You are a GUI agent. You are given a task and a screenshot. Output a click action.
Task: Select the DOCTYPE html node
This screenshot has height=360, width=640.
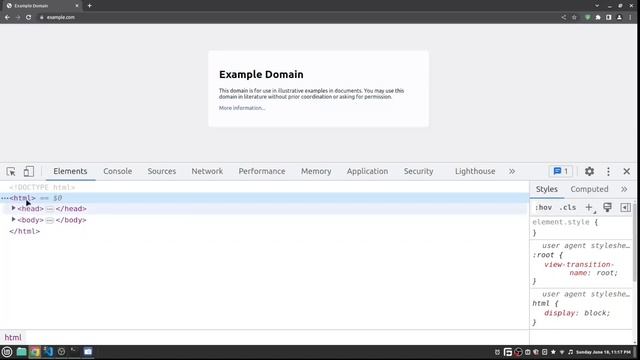[42, 187]
